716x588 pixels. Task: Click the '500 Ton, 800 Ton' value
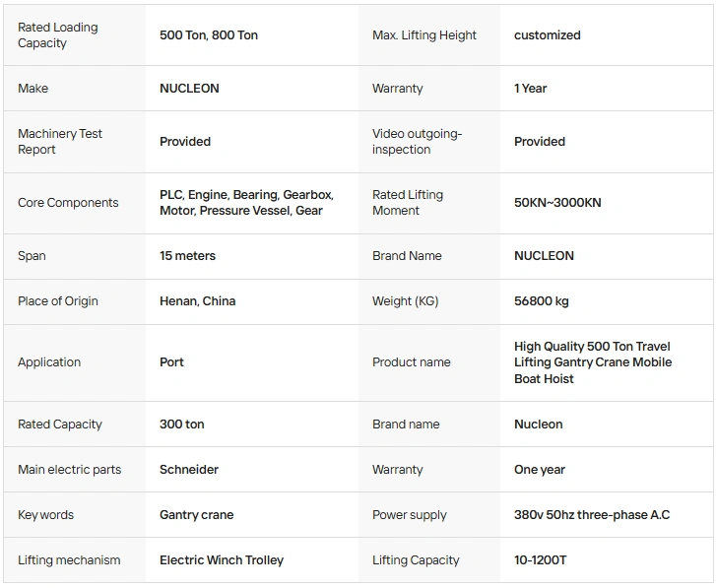pos(209,35)
